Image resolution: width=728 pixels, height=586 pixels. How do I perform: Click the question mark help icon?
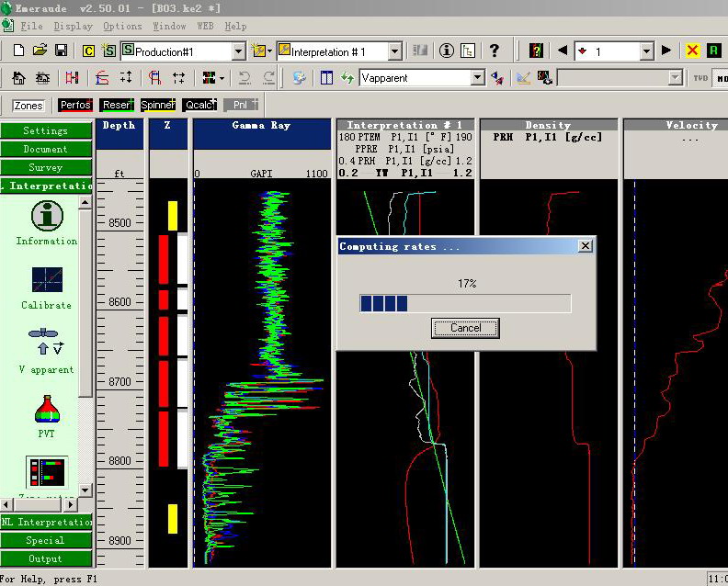(x=495, y=51)
